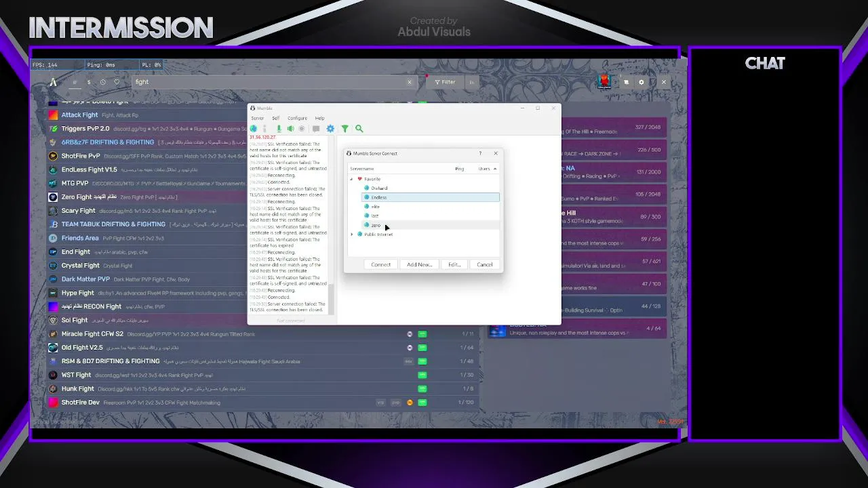Open the launcher favorites heart tab
Screen dimensions: 868x488
(117, 82)
